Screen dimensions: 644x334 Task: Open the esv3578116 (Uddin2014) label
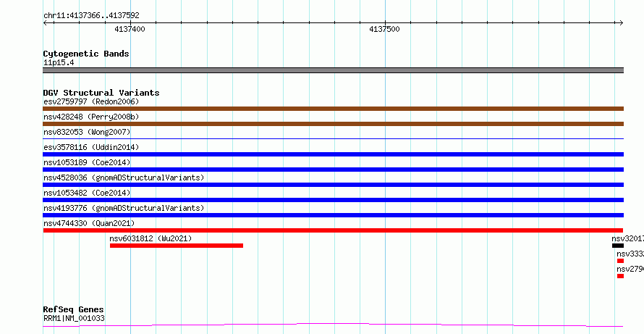pyautogui.click(x=91, y=147)
